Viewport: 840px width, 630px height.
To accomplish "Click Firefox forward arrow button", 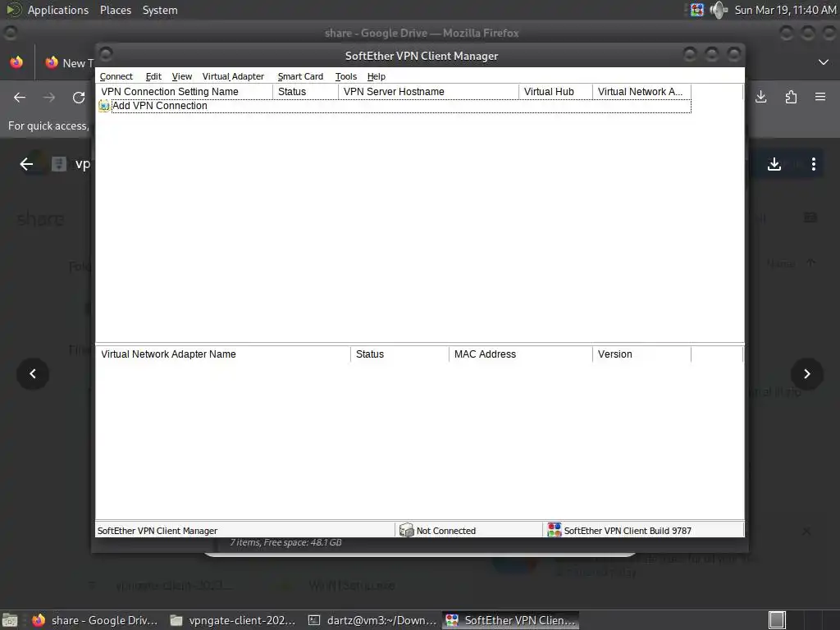I will (x=48, y=98).
